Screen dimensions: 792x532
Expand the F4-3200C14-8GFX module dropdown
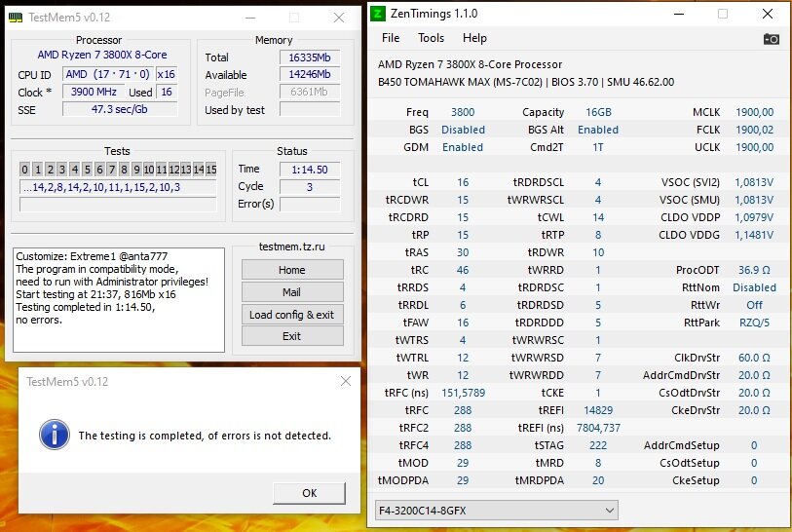496,511
